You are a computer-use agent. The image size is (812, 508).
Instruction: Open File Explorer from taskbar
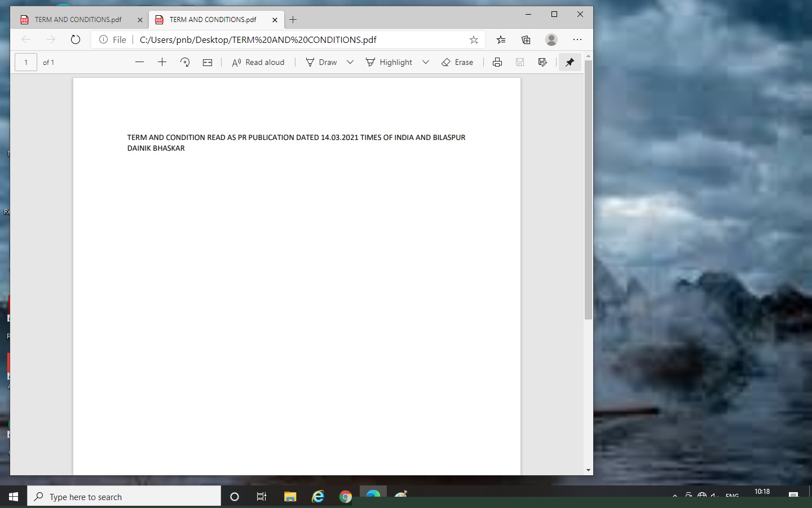pos(290,497)
